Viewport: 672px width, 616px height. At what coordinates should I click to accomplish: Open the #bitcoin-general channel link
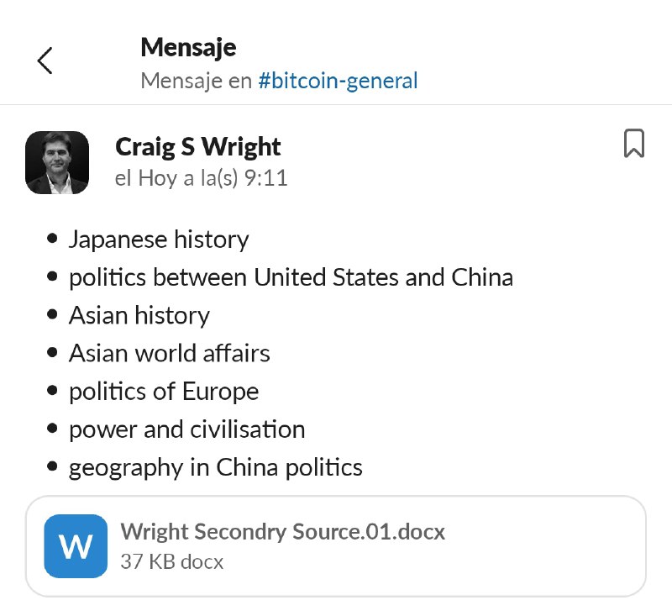(x=338, y=81)
